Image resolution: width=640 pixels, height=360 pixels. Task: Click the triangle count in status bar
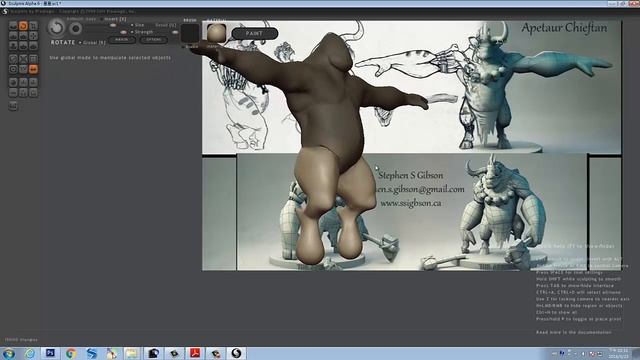pyautogui.click(x=21, y=340)
